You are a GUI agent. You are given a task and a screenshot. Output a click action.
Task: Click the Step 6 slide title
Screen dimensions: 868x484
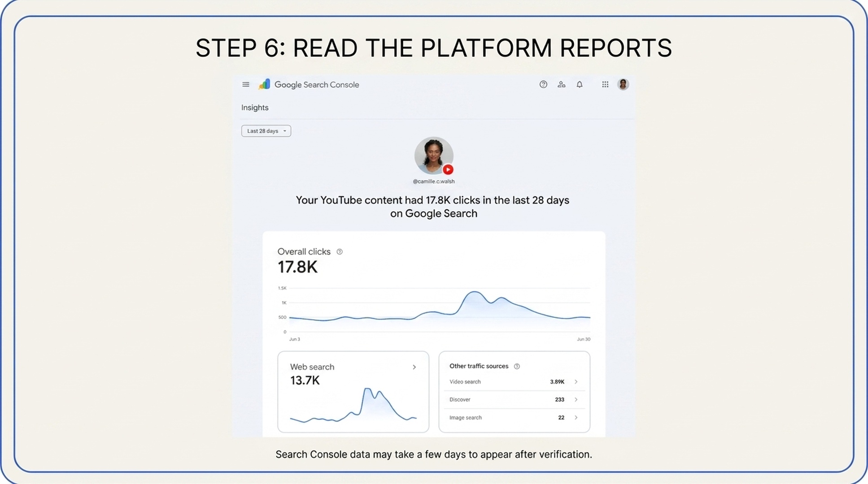tap(434, 48)
